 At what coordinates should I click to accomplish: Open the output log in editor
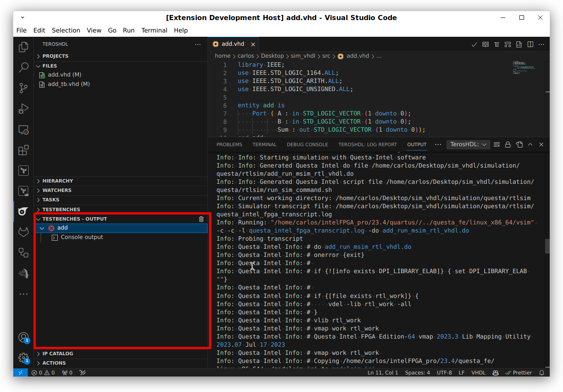pos(519,144)
